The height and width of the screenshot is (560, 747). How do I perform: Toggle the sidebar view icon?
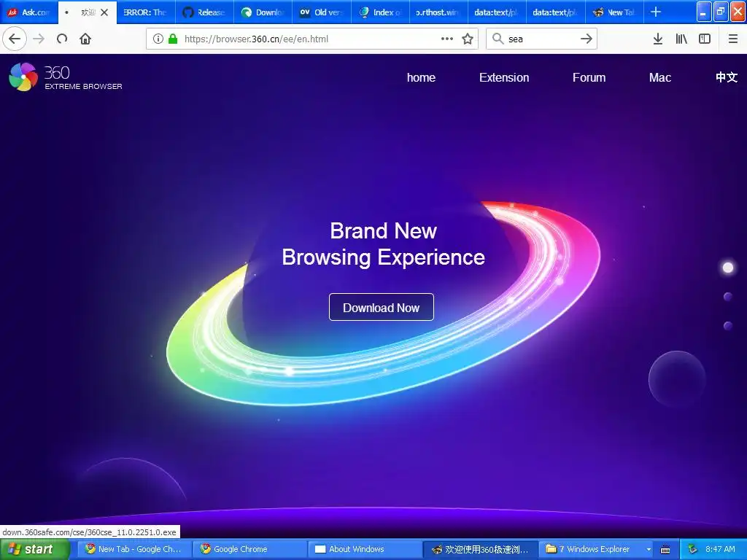pyautogui.click(x=705, y=39)
